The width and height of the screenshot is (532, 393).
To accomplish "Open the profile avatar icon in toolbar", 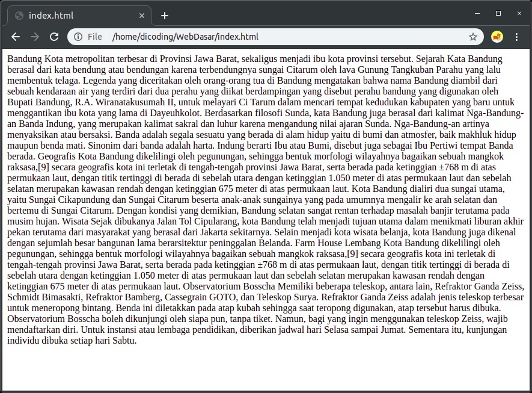I will click(497, 37).
